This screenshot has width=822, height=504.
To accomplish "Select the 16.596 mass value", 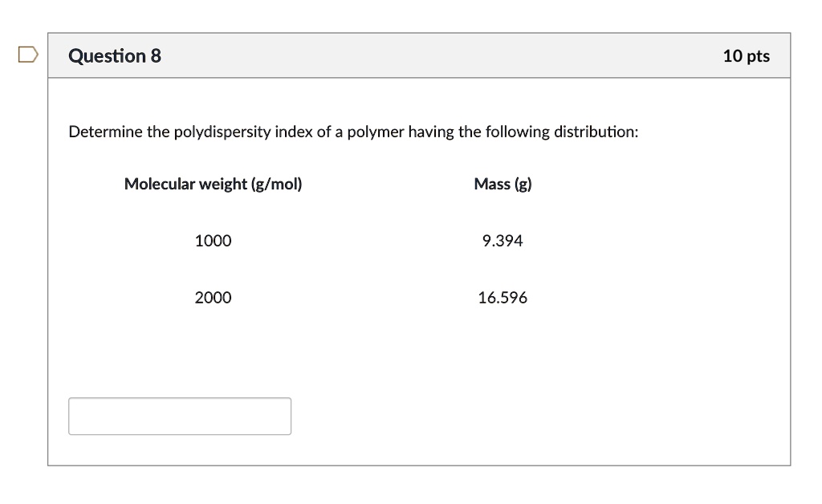I will (503, 297).
